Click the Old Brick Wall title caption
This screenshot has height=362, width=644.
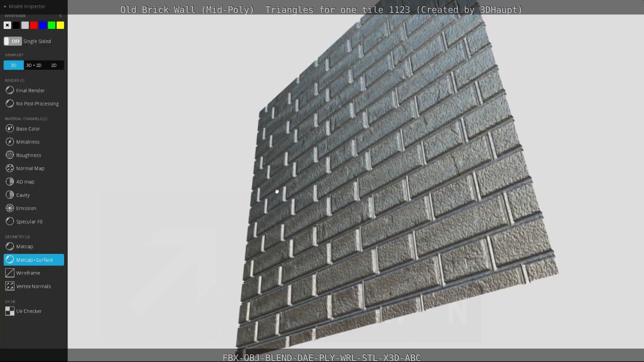(x=322, y=9)
